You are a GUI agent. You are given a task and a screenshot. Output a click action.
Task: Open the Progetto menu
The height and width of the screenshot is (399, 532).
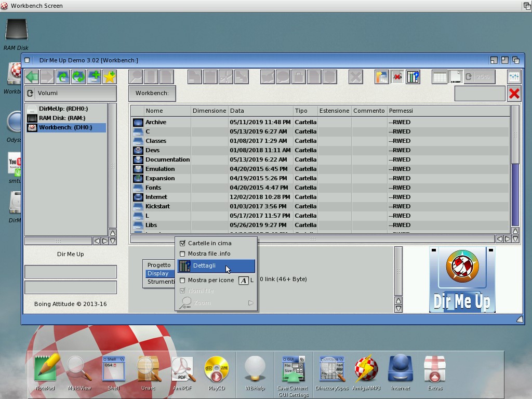(159, 265)
